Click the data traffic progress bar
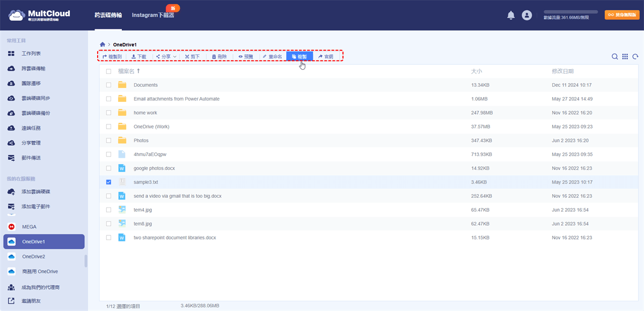 [x=570, y=11]
